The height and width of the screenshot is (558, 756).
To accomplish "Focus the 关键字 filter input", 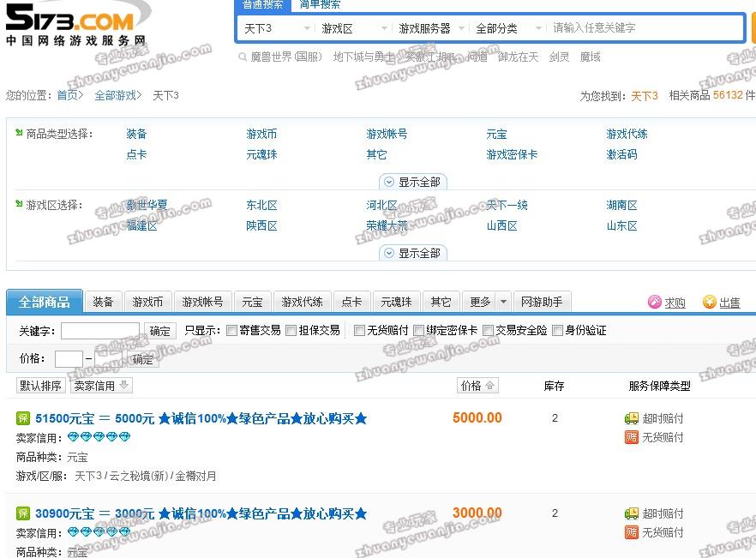I will coord(100,332).
